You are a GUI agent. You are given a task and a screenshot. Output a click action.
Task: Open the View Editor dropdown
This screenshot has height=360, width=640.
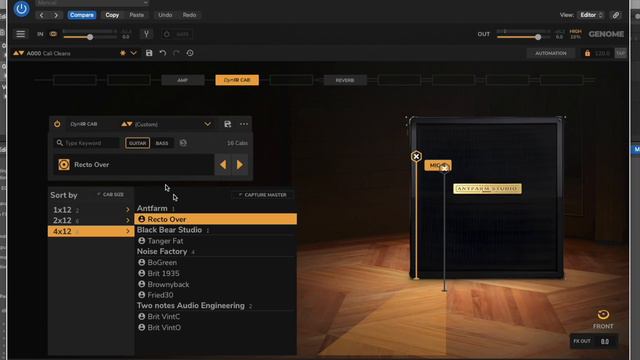coord(591,15)
